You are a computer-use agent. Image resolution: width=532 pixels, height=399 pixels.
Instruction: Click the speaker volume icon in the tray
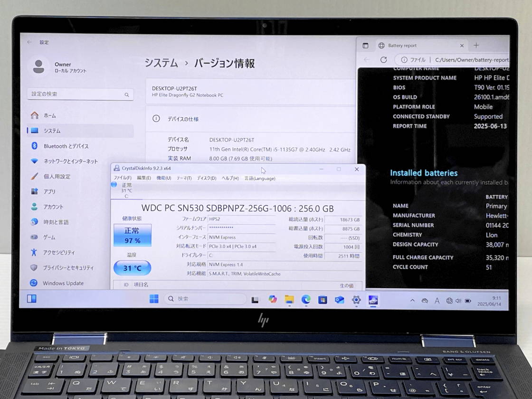pyautogui.click(x=458, y=301)
